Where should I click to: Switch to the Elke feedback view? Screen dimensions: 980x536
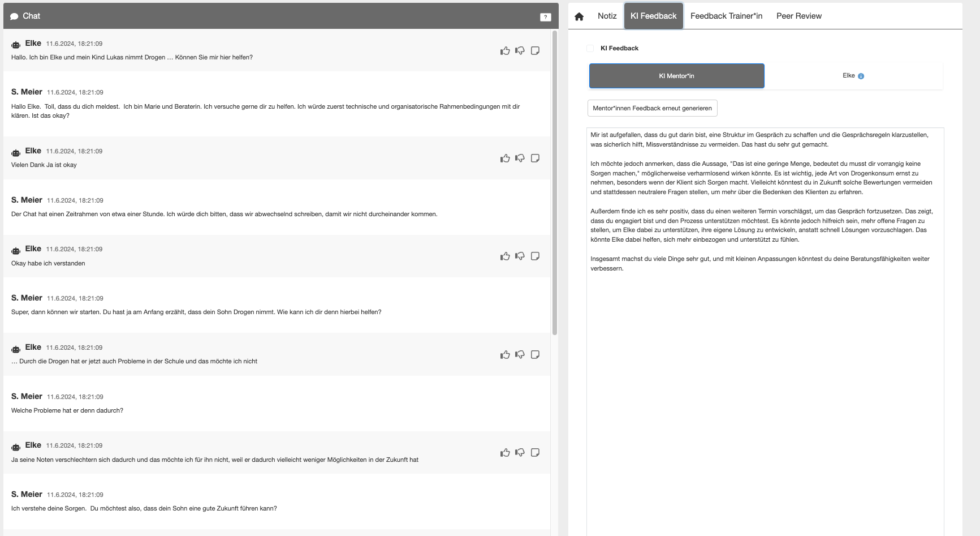848,76
